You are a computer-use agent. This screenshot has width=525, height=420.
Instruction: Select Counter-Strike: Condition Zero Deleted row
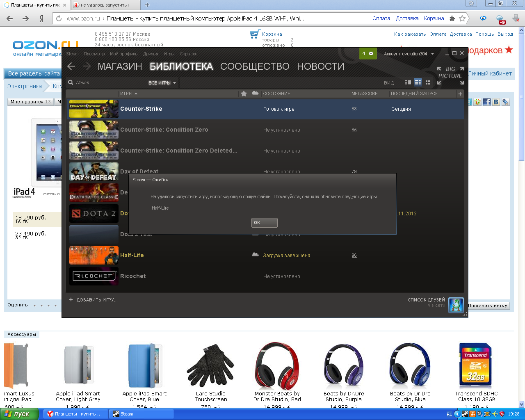[x=265, y=151]
